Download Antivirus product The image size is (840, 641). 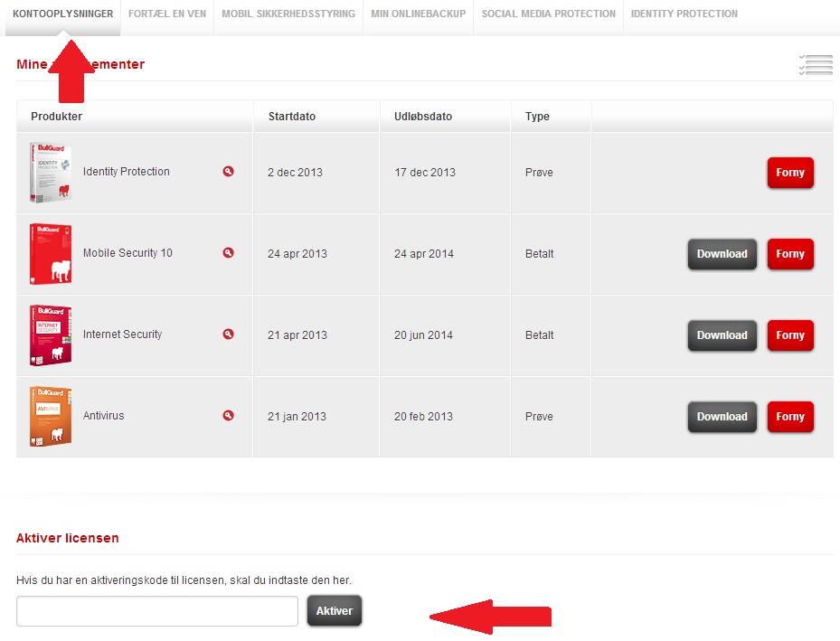click(x=722, y=417)
